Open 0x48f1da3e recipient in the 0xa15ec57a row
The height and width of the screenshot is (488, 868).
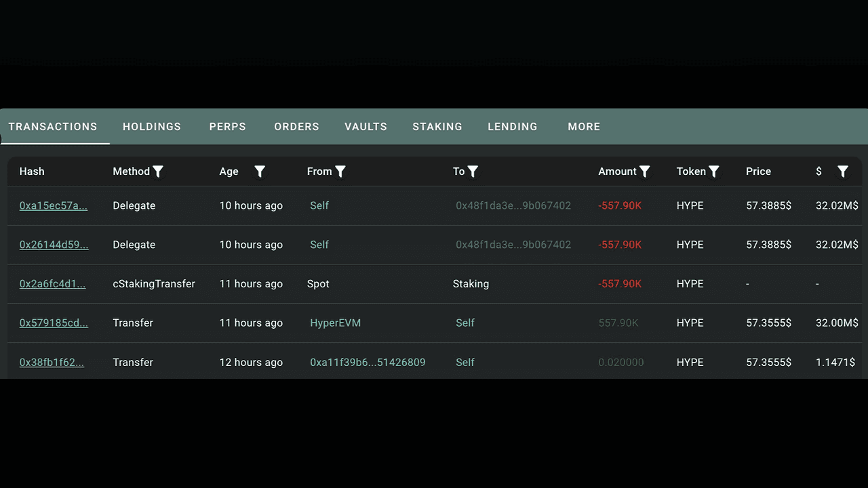pyautogui.click(x=513, y=205)
